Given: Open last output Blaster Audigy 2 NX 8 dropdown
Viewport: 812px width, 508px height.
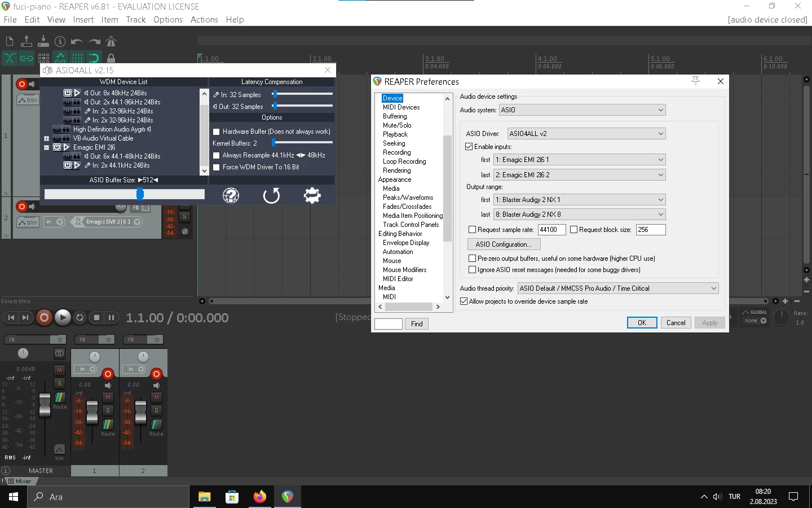Looking at the screenshot, I should pos(580,214).
